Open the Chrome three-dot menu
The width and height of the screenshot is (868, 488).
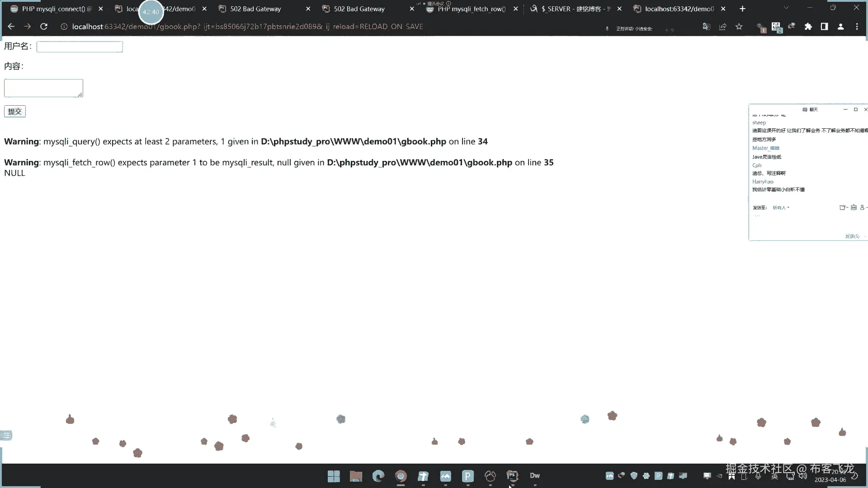[x=857, y=27]
